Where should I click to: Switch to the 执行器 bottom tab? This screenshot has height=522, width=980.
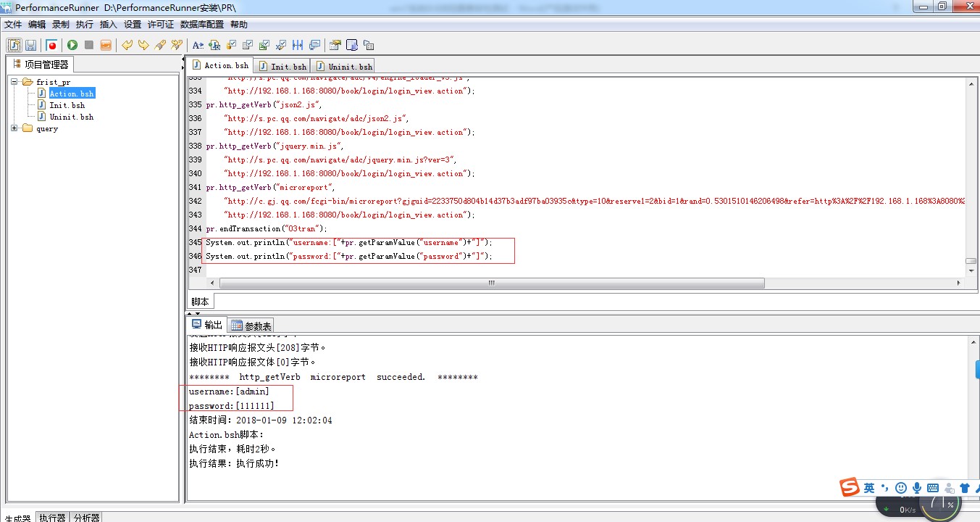[52, 518]
